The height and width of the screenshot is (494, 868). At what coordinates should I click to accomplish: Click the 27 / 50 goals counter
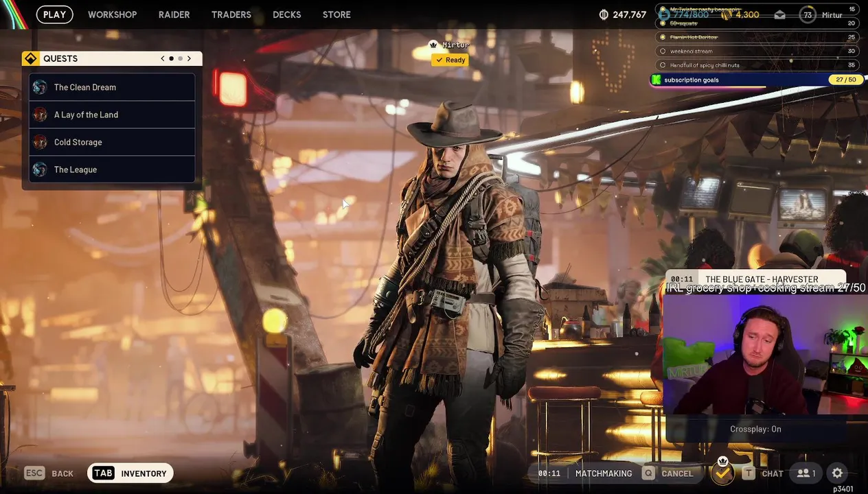[846, 80]
